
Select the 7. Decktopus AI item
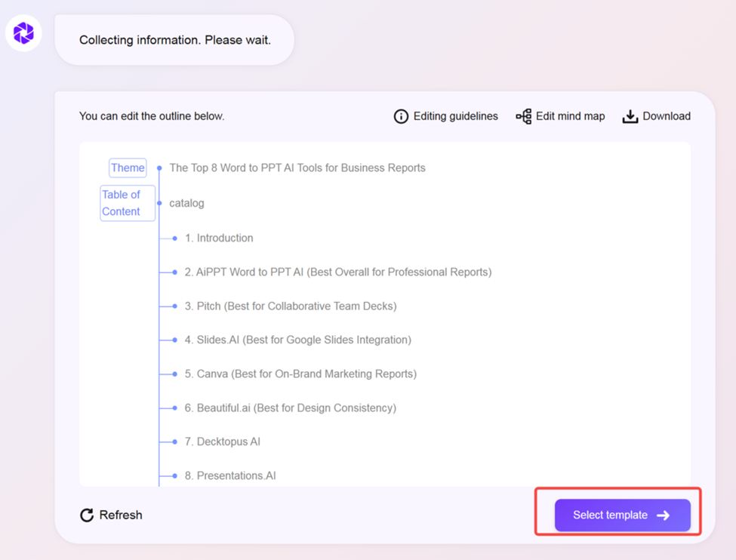(x=223, y=442)
